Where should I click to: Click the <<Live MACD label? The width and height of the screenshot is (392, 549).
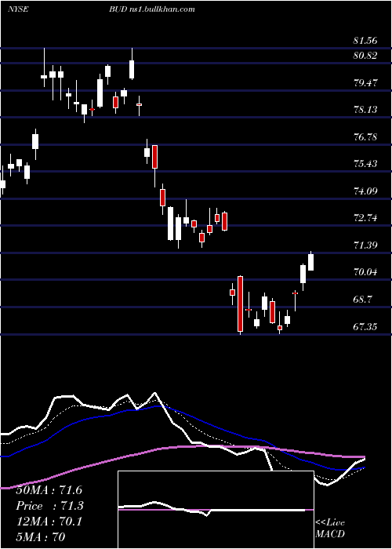tap(330, 529)
